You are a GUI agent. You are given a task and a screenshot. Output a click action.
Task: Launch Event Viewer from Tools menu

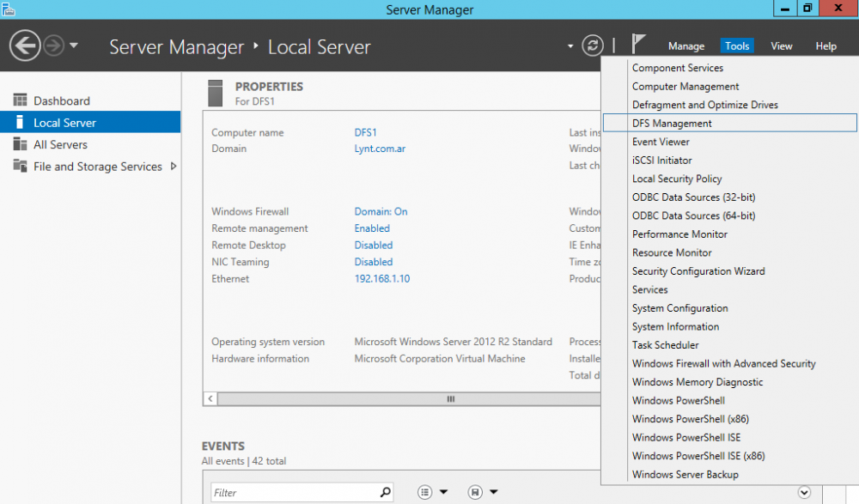660,142
